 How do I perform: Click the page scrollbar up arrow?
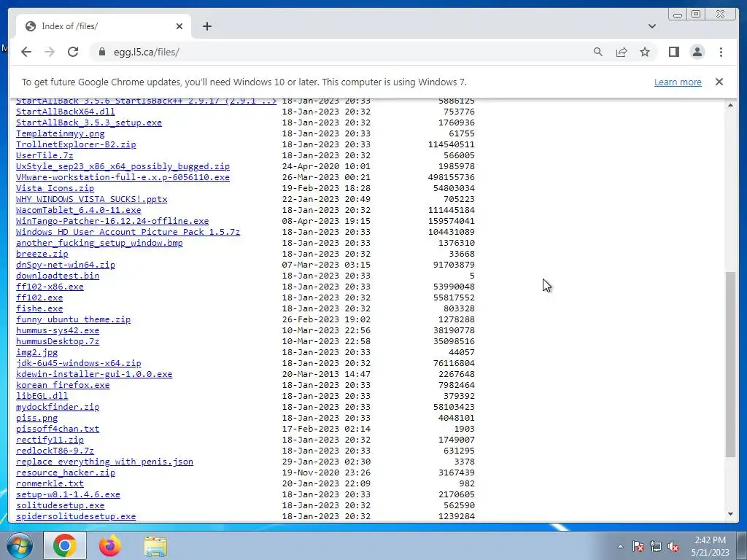(730, 105)
